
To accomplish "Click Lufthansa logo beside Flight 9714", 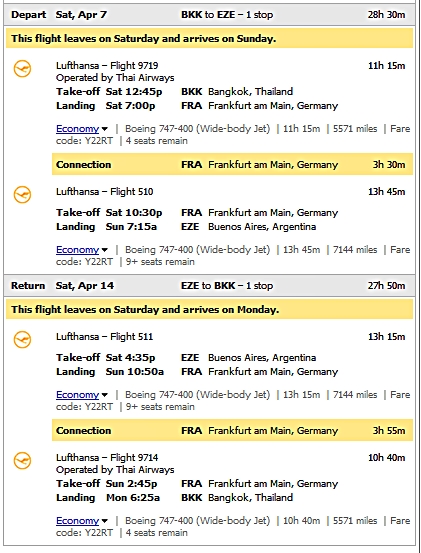I will tap(22, 461).
